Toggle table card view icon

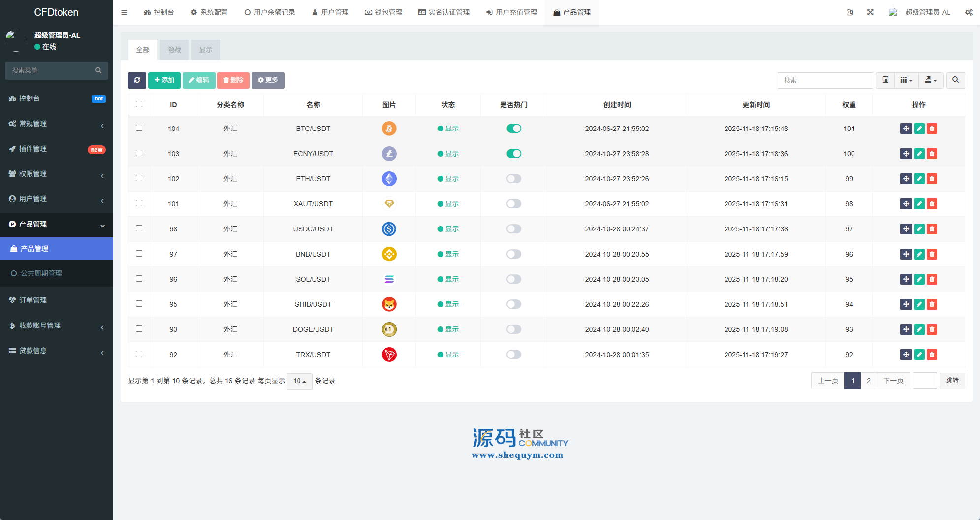point(885,80)
